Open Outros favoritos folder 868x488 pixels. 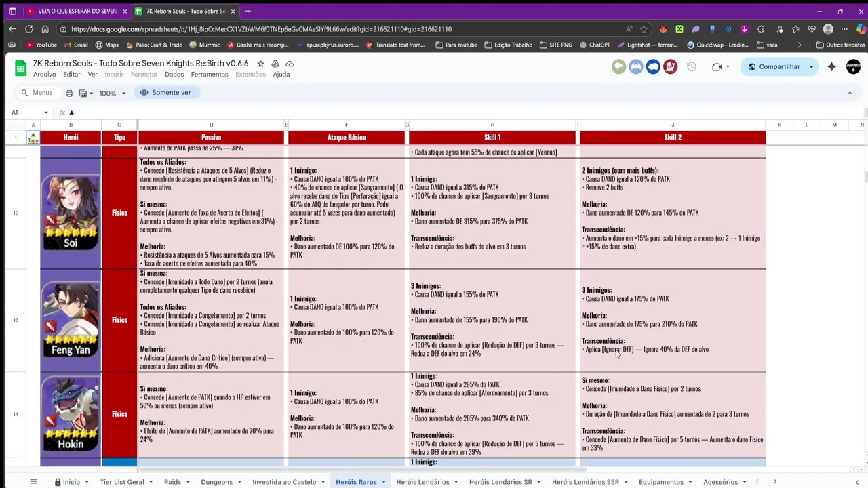pyautogui.click(x=840, y=45)
